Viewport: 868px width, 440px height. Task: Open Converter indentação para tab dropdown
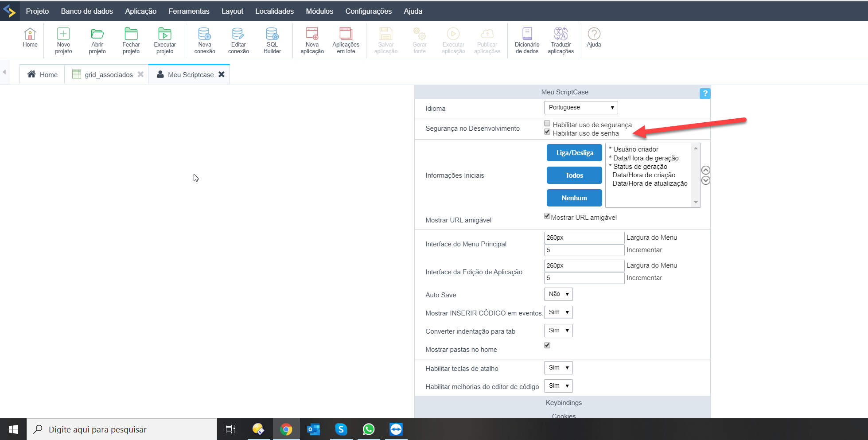click(558, 331)
